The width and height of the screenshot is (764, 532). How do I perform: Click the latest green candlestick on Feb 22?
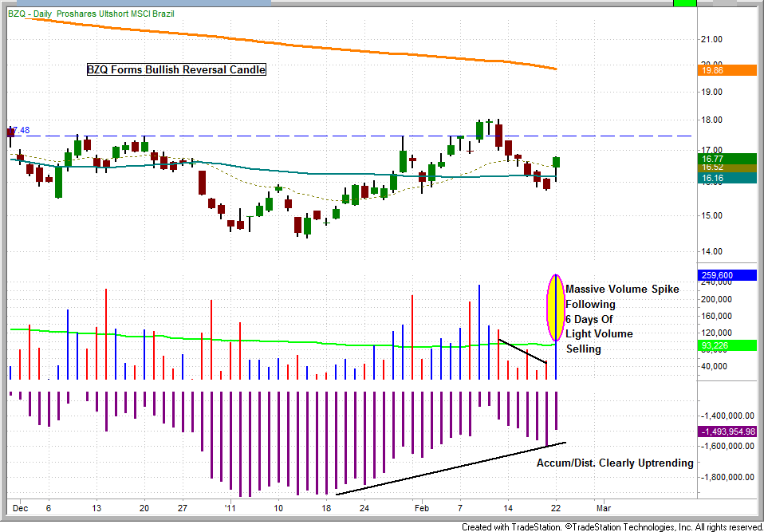click(556, 164)
